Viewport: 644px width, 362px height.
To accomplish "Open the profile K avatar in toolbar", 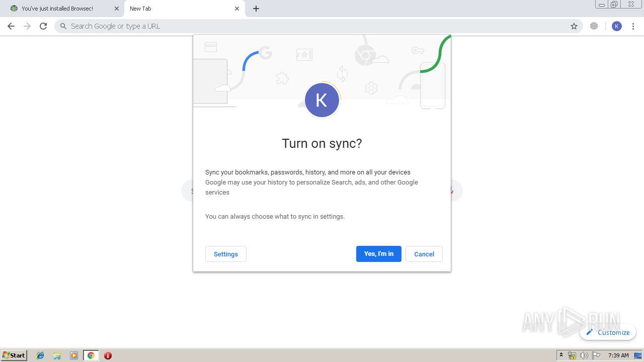I will 617,26.
